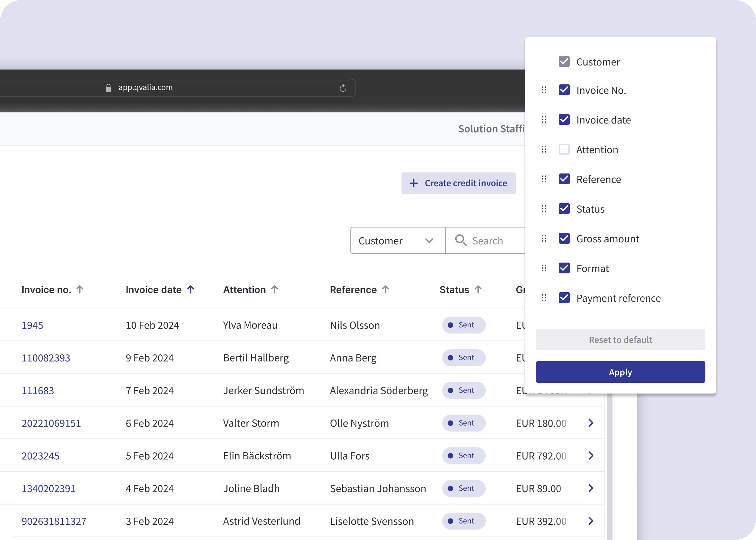The image size is (756, 540).
Task: Click drag handle beside Invoice No.
Action: tap(544, 90)
